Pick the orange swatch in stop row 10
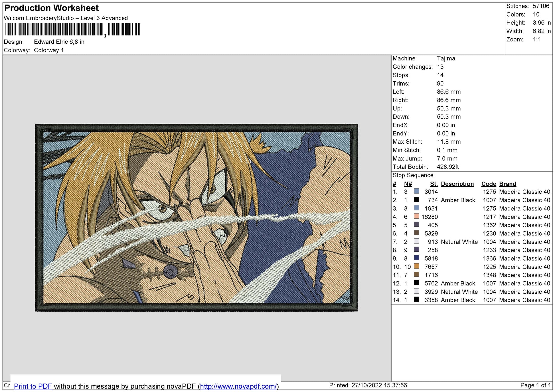The image size is (555, 392). pos(417,267)
